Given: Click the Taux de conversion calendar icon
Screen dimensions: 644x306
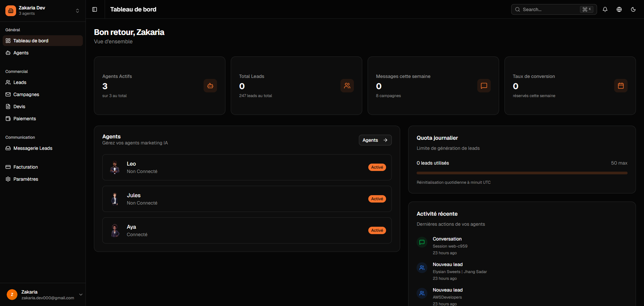Looking at the screenshot, I should point(621,86).
